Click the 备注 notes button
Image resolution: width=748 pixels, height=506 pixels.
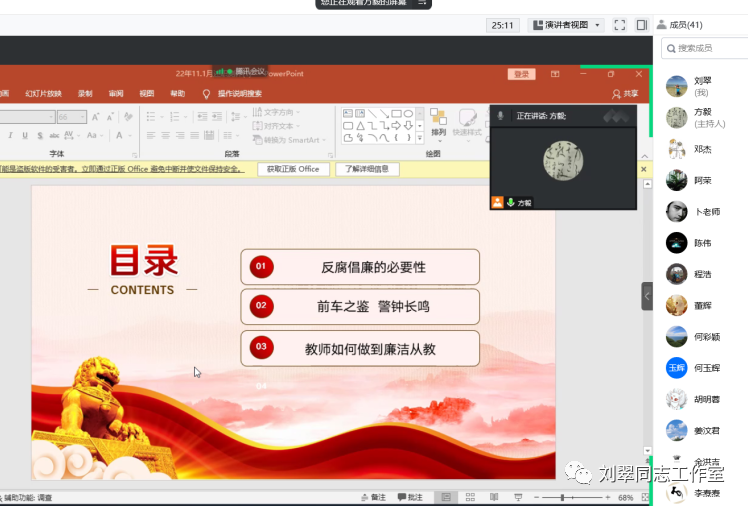(374, 497)
